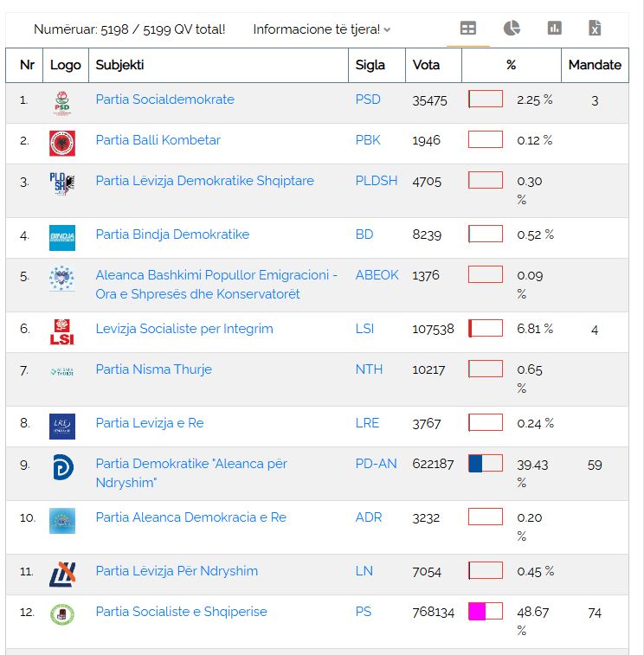This screenshot has width=644, height=655.
Task: Click the PS sigla link
Action: [364, 612]
